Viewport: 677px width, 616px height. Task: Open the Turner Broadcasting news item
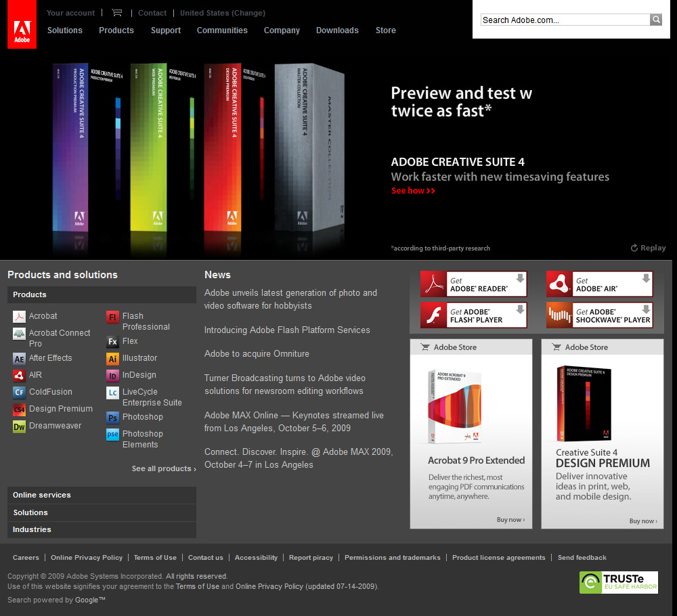pos(285,384)
